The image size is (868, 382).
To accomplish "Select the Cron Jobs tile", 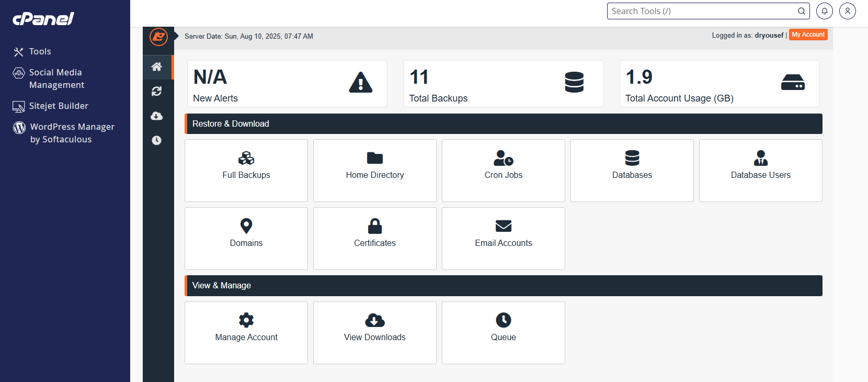I will [504, 170].
